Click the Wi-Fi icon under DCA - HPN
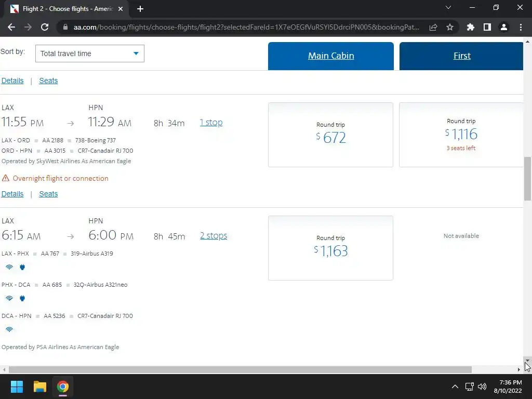 (9, 329)
